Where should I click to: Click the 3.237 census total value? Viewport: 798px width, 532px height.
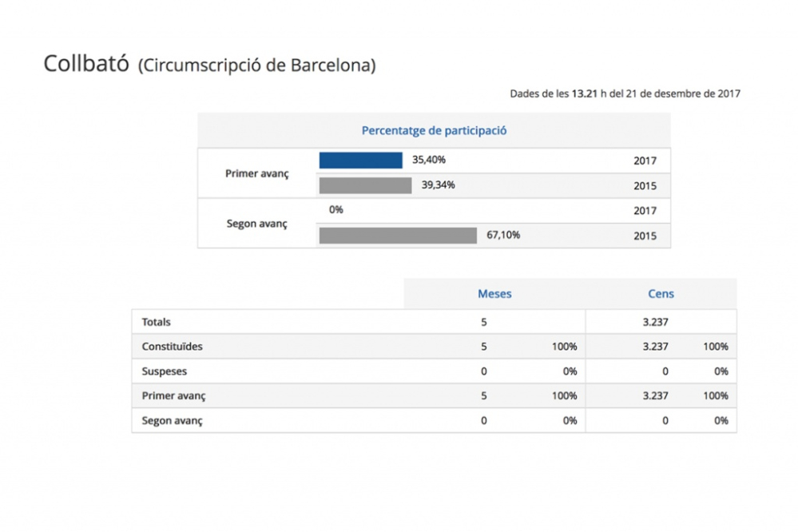[656, 322]
